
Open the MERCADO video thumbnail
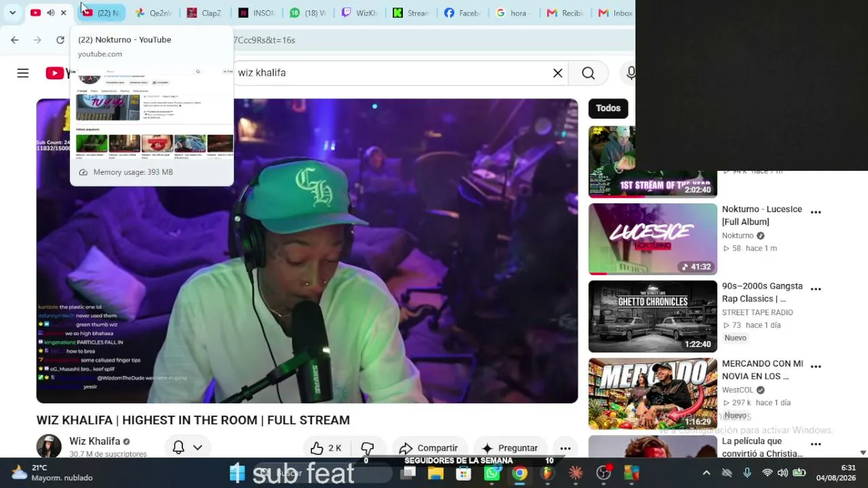(x=652, y=394)
